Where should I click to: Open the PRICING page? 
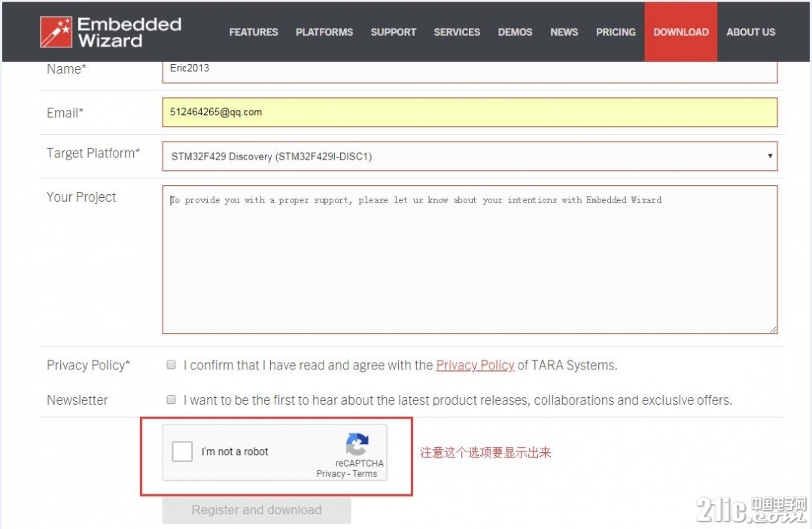pos(616,32)
